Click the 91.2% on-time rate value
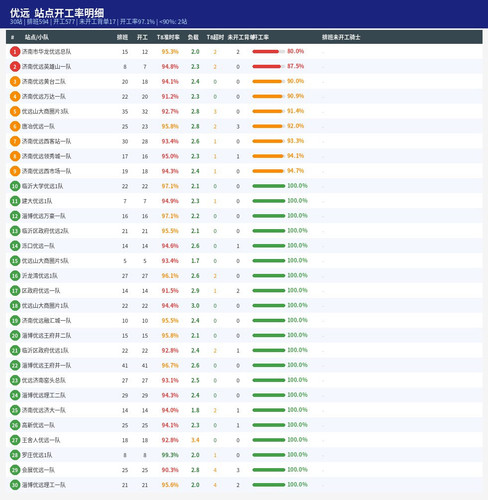This screenshot has width=488, height=500. point(170,97)
